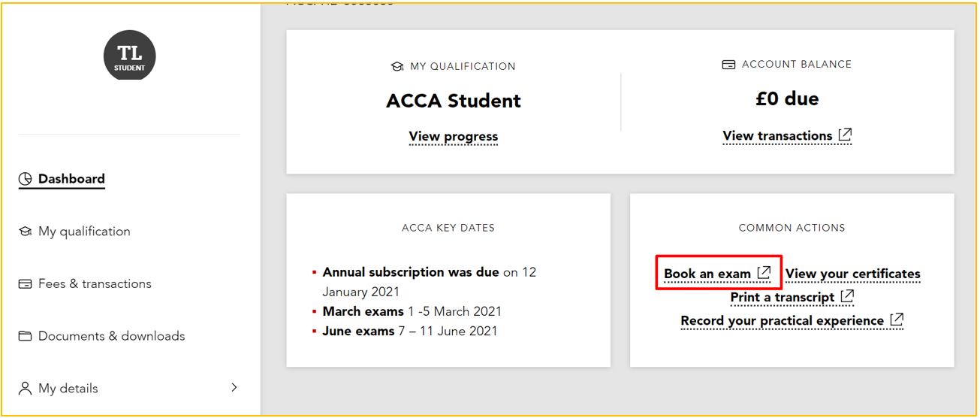Click the graduation cap icon beside My qualification in the sidebar
980x418 pixels.
coord(26,232)
